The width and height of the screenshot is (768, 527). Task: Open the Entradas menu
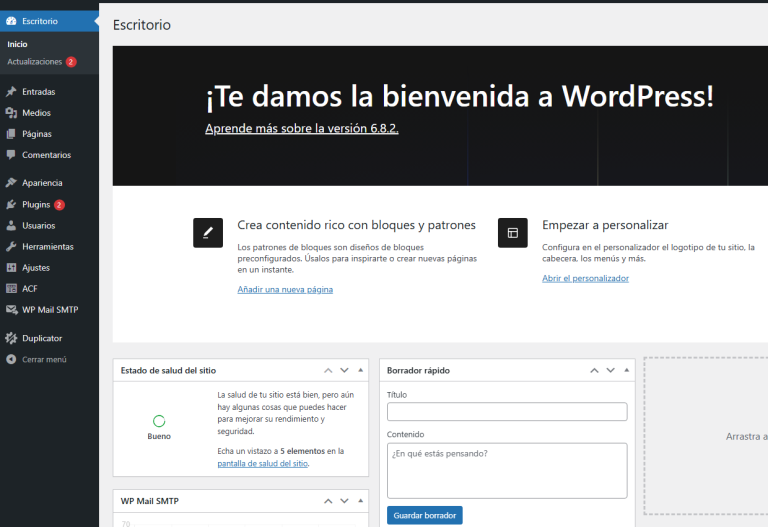coord(49,92)
